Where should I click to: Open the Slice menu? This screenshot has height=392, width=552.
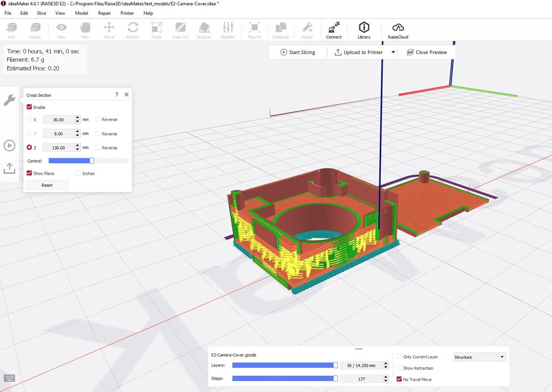pyautogui.click(x=41, y=13)
